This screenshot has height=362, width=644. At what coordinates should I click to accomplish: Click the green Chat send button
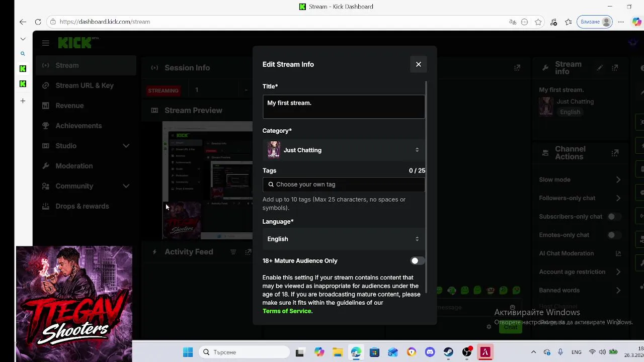coord(511,327)
